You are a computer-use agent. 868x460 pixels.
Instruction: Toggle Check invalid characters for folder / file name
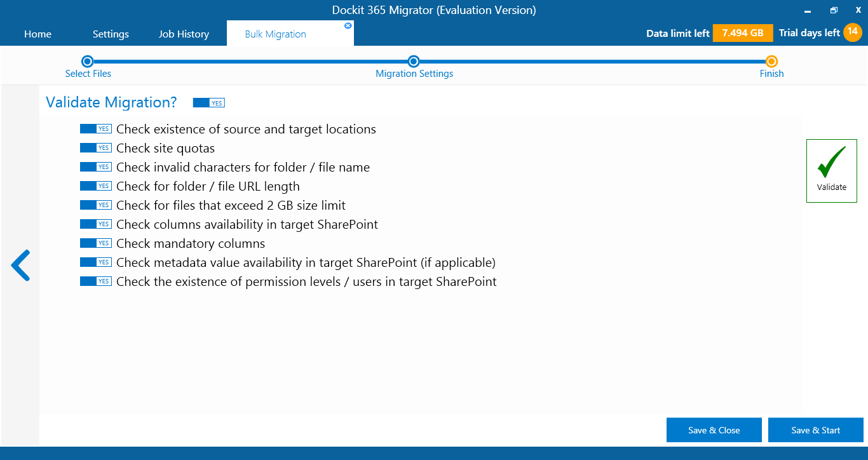tap(96, 167)
